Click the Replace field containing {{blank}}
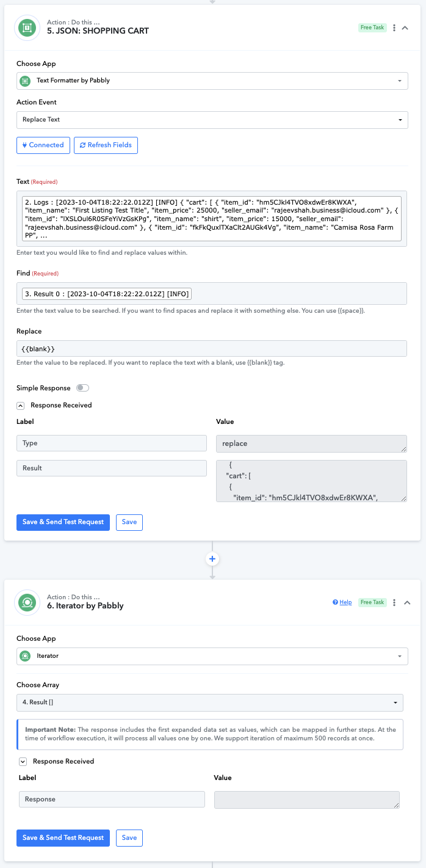Image resolution: width=426 pixels, height=868 pixels. (212, 348)
